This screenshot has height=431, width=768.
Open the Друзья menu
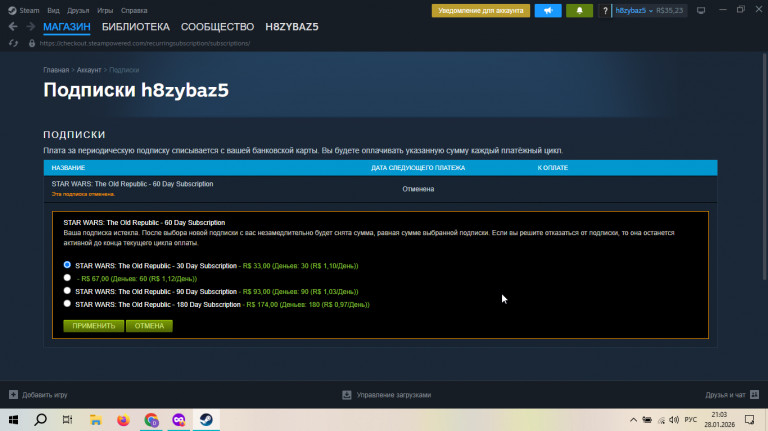pos(78,10)
